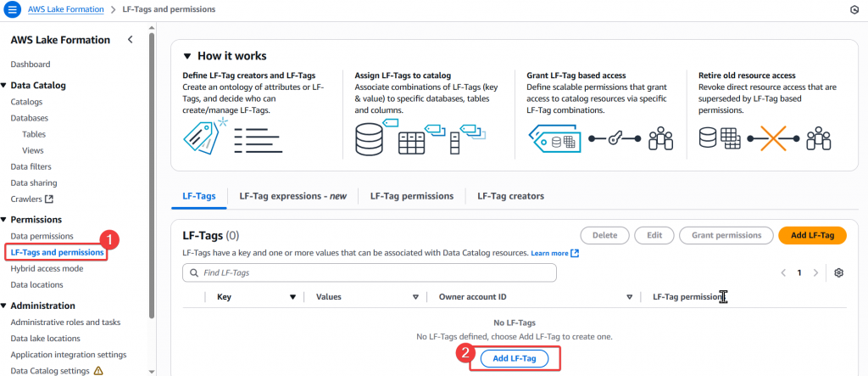This screenshot has height=376, width=868.
Task: Collapse the Administration sidebar section
Action: [x=3, y=306]
